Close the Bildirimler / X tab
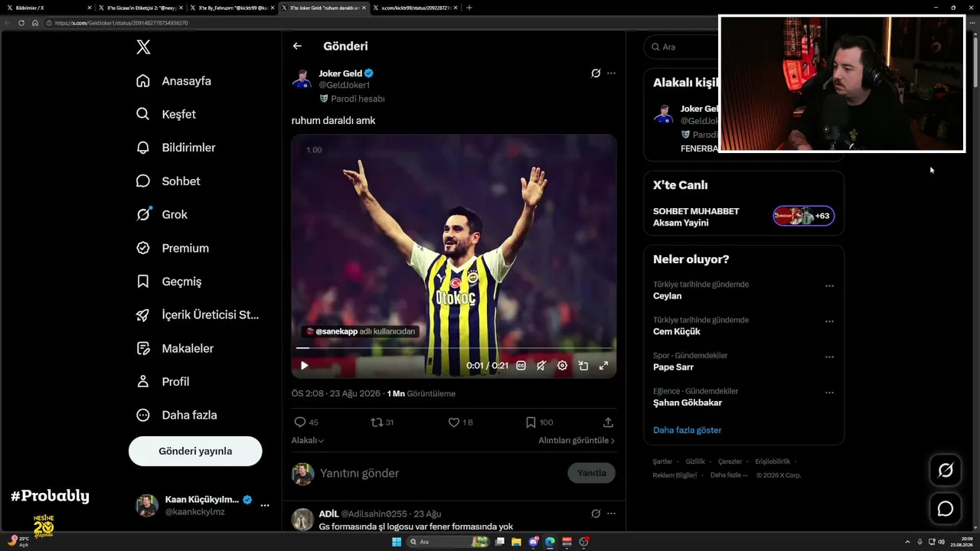 point(89,8)
